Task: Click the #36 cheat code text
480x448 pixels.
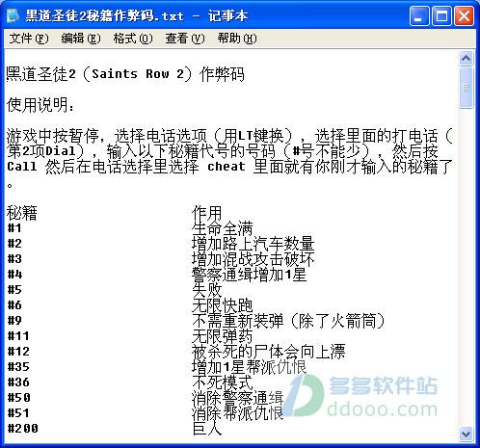Action: 18,382
